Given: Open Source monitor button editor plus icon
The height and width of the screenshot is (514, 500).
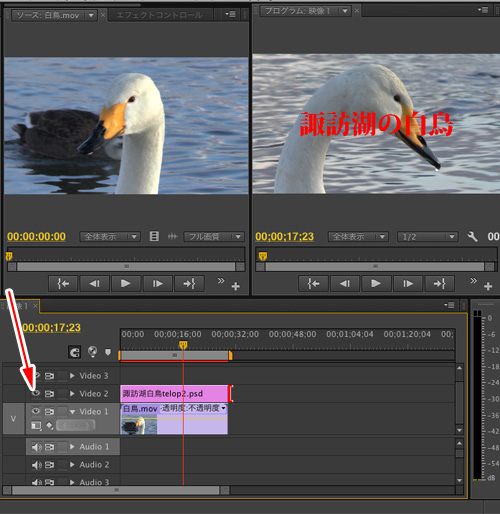Looking at the screenshot, I should tap(236, 286).
